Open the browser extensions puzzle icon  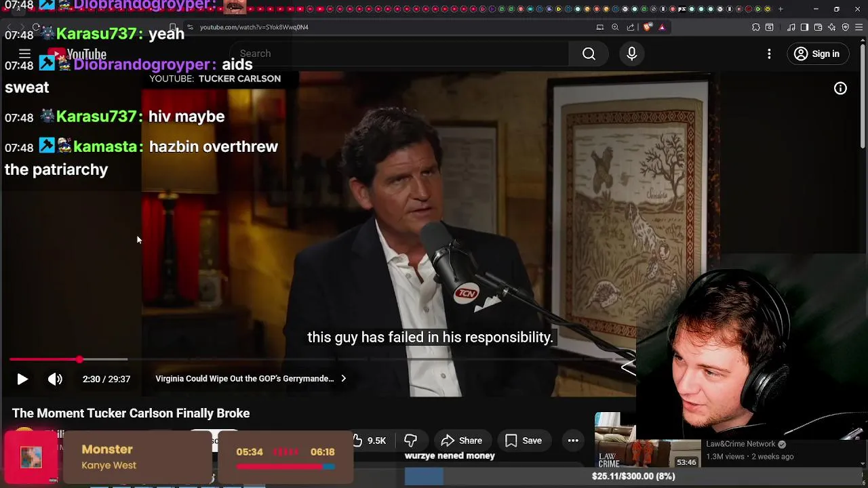pos(756,27)
